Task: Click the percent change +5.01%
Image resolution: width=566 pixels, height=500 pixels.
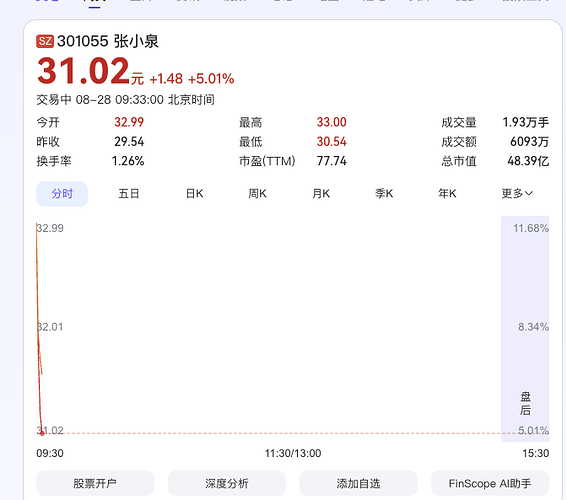Action: click(x=211, y=79)
